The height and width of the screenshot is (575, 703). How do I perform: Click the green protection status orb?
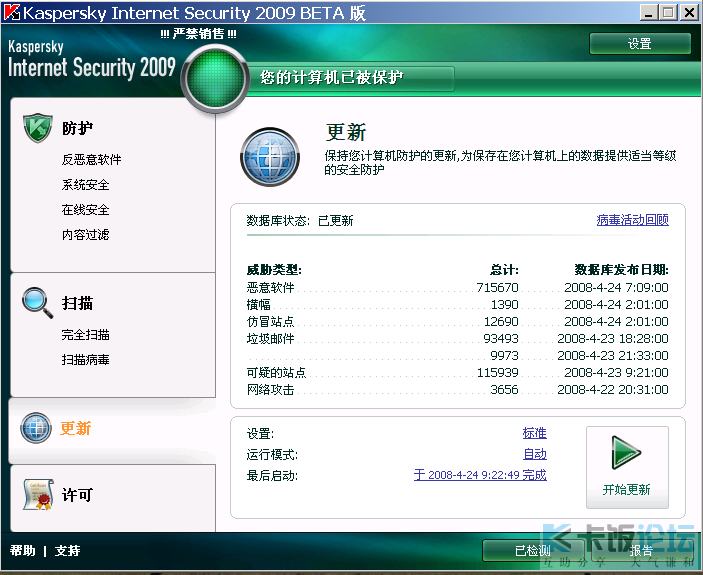(x=215, y=78)
